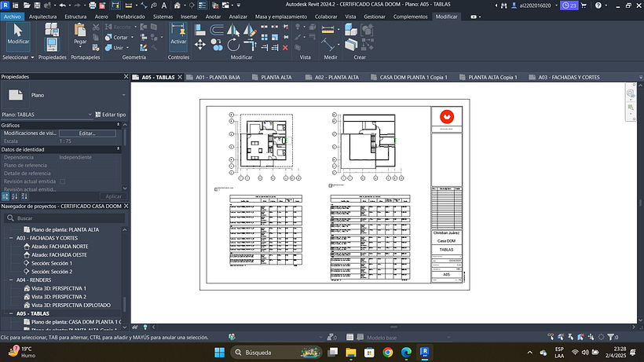
Task: Click the Unir geometry tool
Action: (115, 48)
